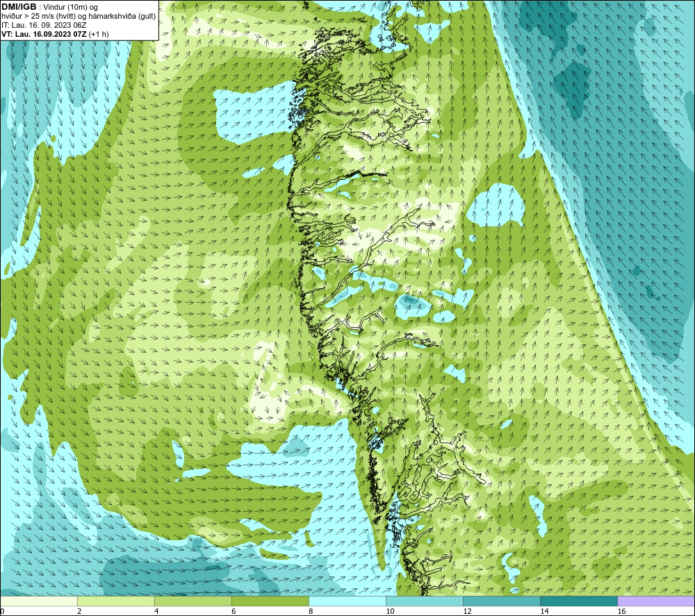Click the 'VT: Lau. 16.09.2023 07Z' line
This screenshot has width=695, height=616.
pos(44,34)
